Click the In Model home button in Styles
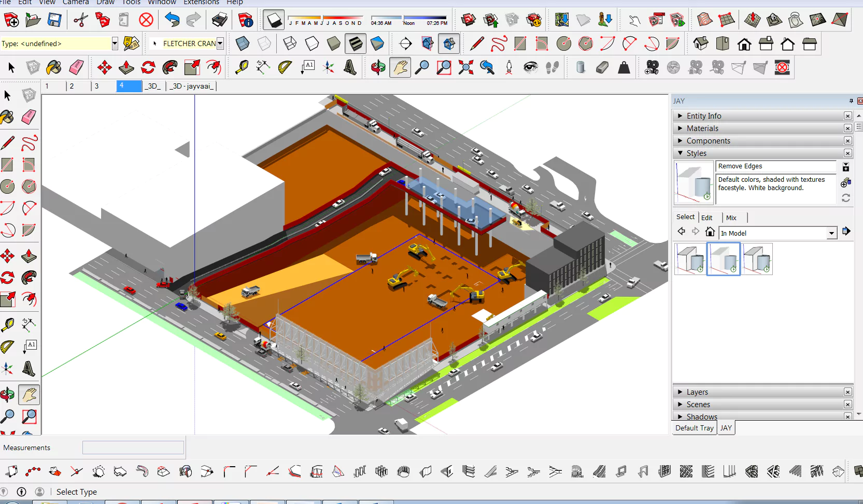This screenshot has width=863, height=504. tap(710, 232)
